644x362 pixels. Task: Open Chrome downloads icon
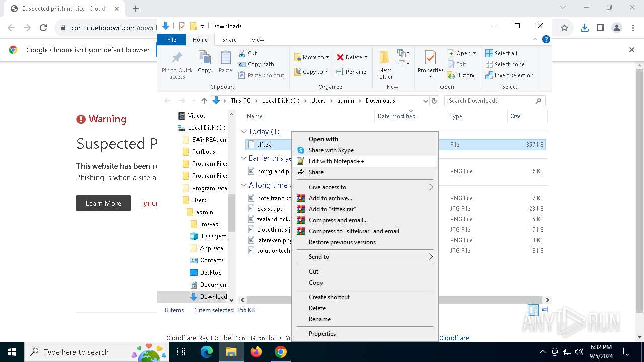[x=585, y=28]
